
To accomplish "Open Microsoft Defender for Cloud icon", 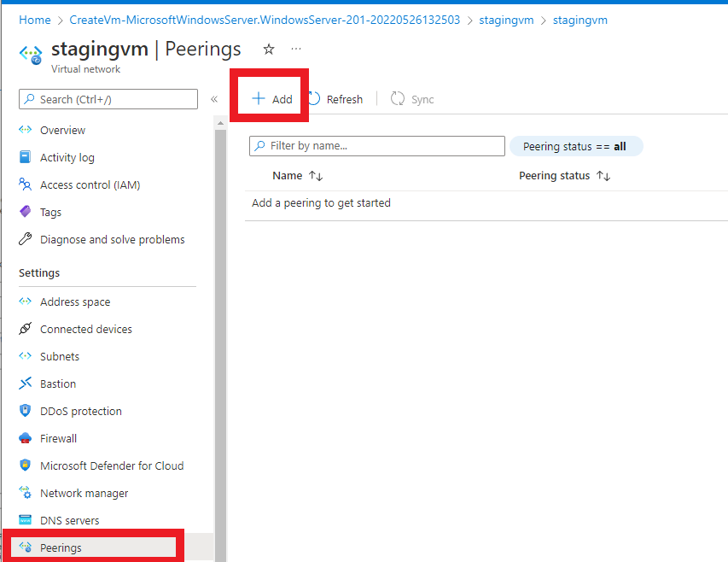I will 26,465.
